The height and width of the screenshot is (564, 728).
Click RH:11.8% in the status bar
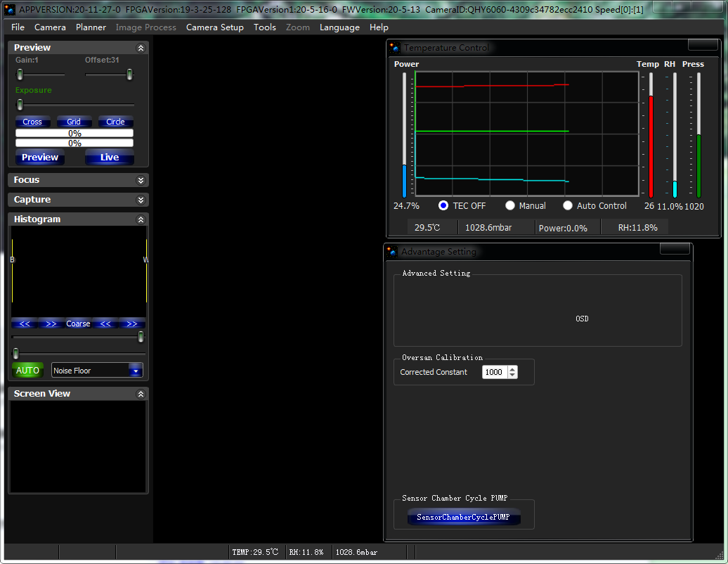click(x=306, y=552)
